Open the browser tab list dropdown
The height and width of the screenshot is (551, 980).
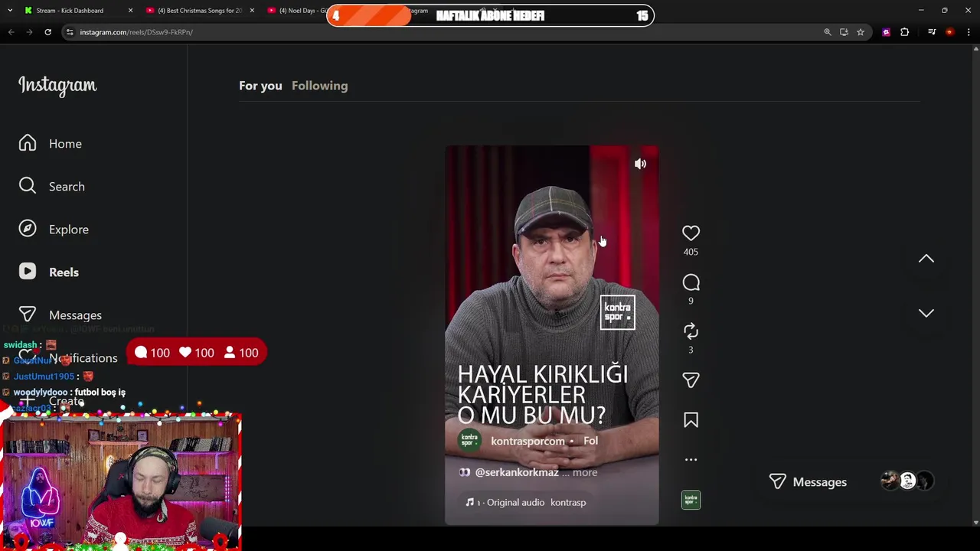point(10,11)
